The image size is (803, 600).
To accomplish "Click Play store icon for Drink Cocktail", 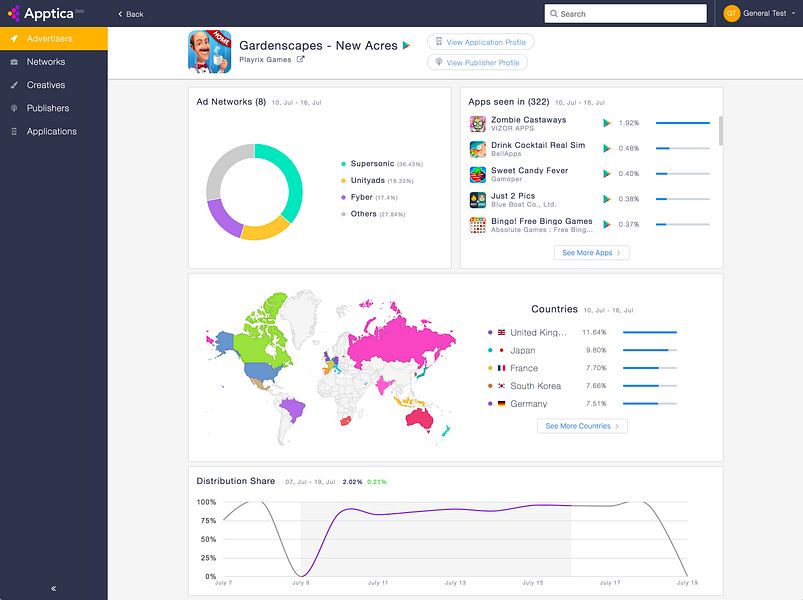I will coord(607,148).
